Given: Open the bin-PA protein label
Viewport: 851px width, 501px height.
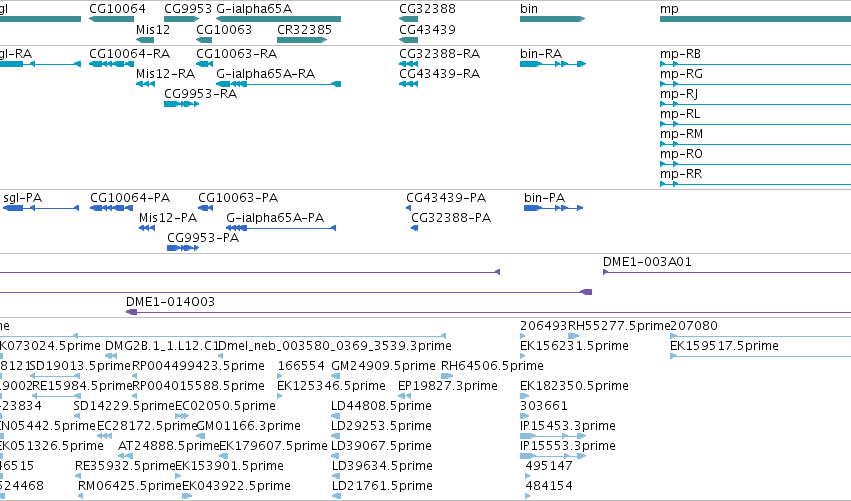Looking at the screenshot, I should click(x=544, y=198).
